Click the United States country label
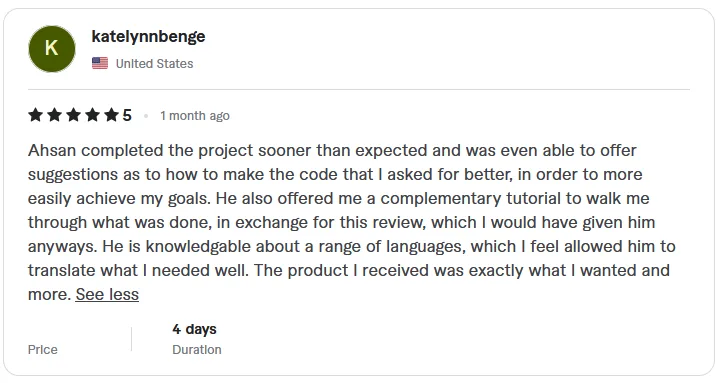 [x=154, y=63]
